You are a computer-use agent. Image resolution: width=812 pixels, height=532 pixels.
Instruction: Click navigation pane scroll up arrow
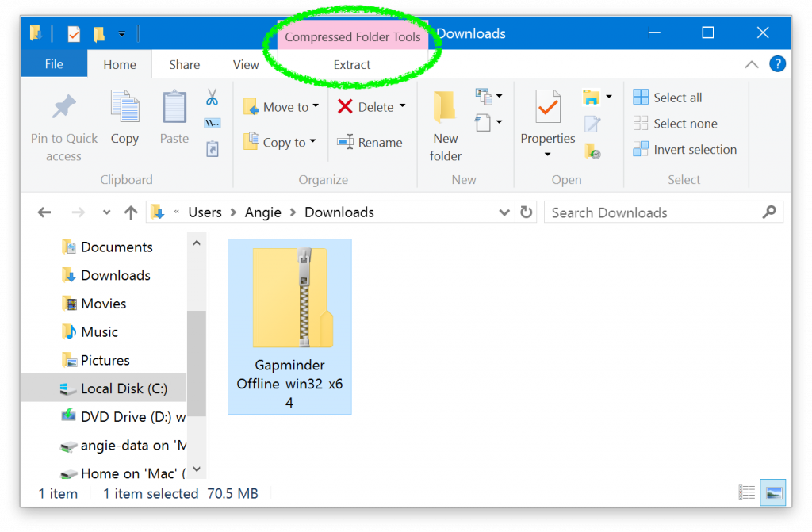[x=197, y=243]
